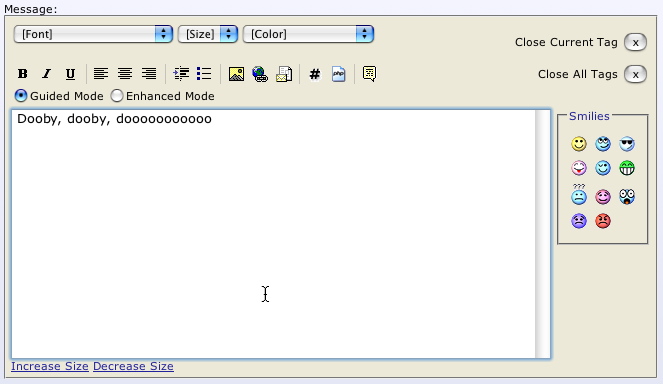Open the [Color] dropdown
This screenshot has height=384, width=663.
[308, 34]
